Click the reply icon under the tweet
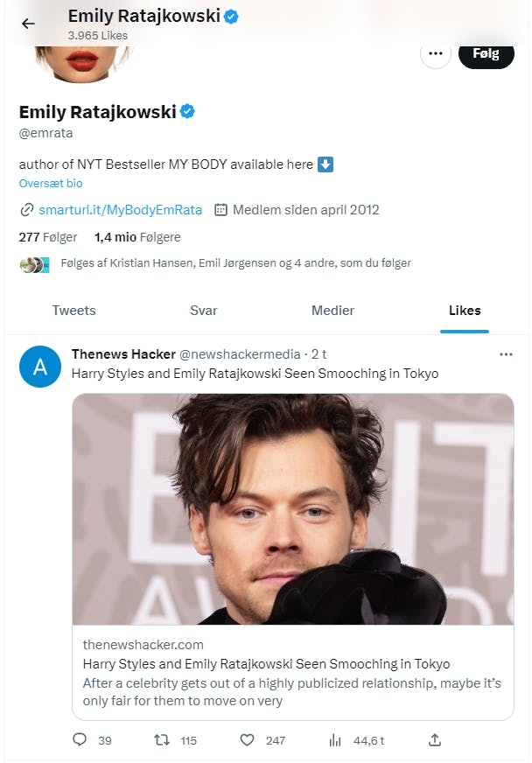Viewport: 532px width, 763px height. coord(80,740)
